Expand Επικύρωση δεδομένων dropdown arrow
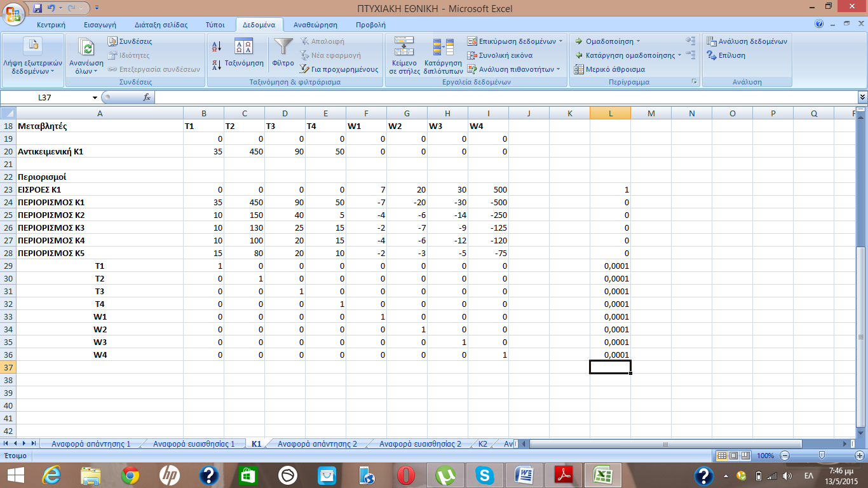 (561, 41)
